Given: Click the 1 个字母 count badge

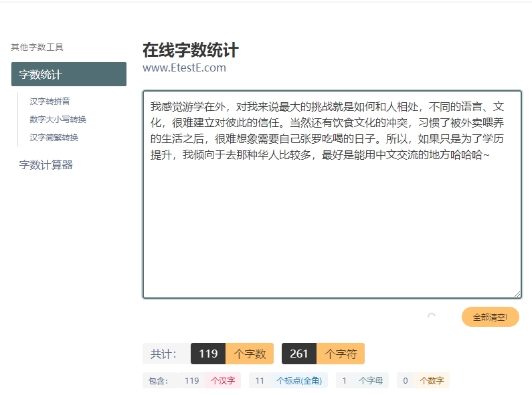Looking at the screenshot, I should [x=362, y=380].
